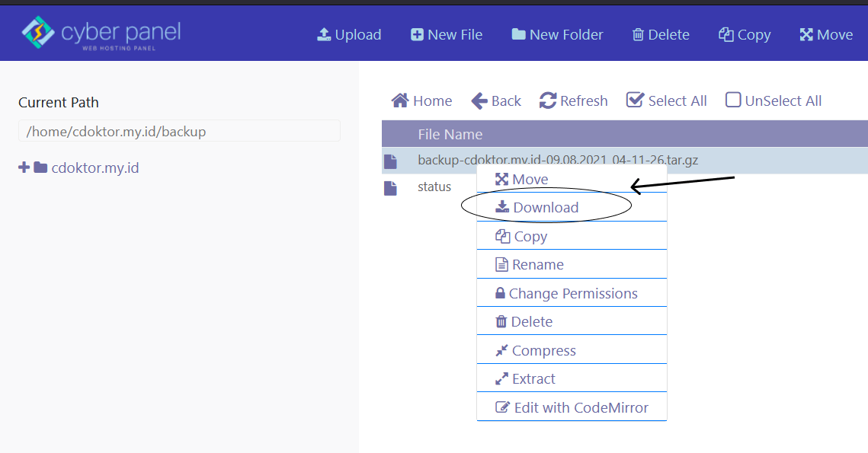Click the Current Path input field
Image resolution: width=868 pixels, height=453 pixels.
179,132
